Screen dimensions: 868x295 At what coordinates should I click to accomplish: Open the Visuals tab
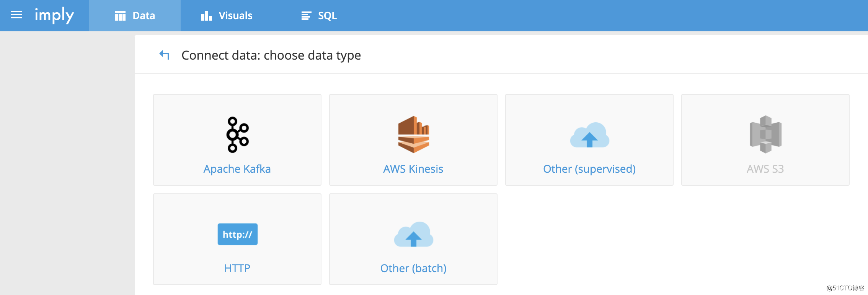(x=227, y=16)
